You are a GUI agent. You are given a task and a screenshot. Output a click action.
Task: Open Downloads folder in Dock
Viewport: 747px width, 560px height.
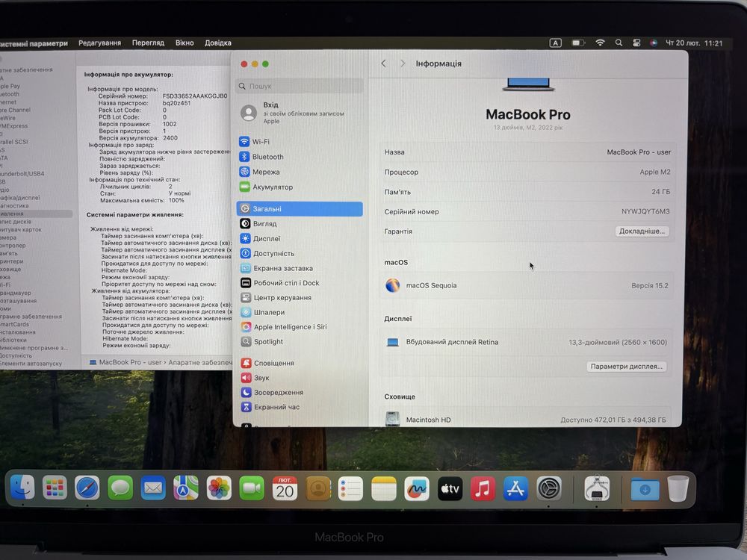(x=645, y=489)
